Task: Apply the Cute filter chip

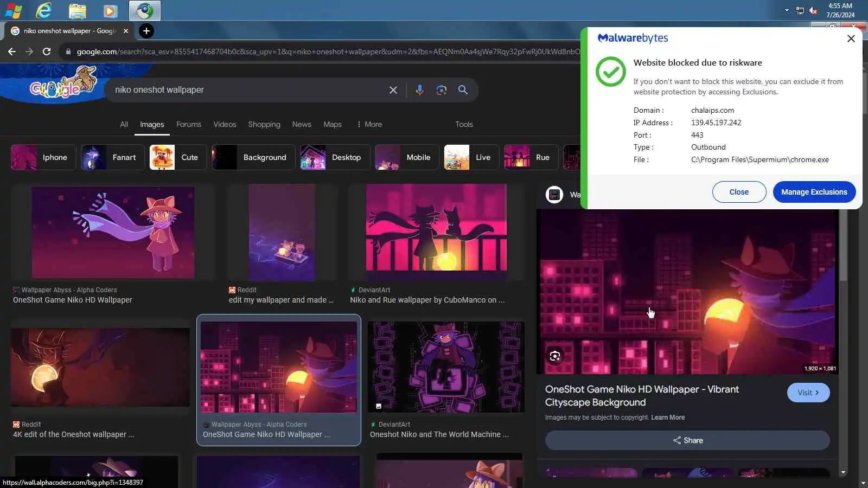Action: 178,157
